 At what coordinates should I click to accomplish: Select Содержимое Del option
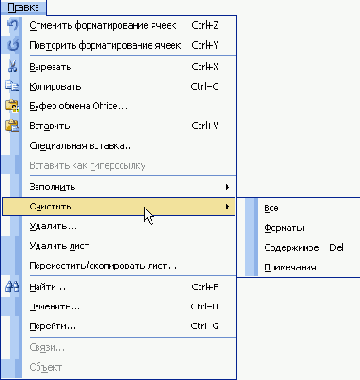click(x=302, y=248)
